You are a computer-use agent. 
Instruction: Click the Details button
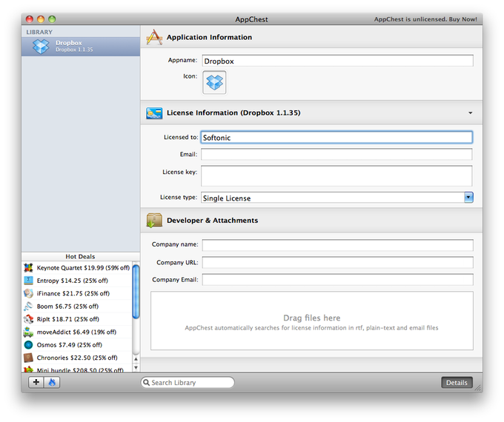coord(457,382)
